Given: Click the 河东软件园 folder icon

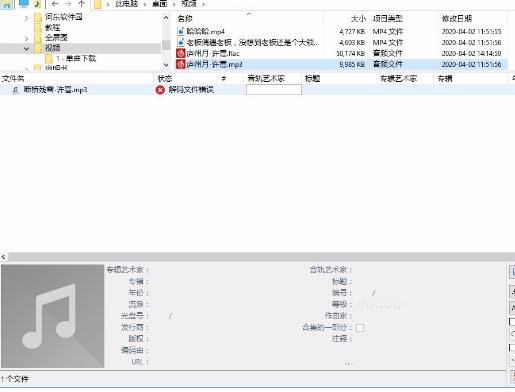Looking at the screenshot, I should (38, 17).
